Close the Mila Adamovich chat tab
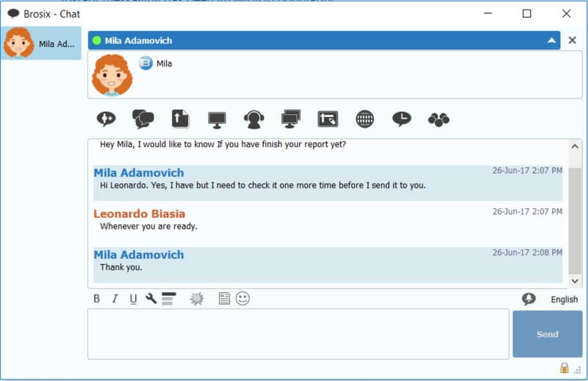 (573, 40)
